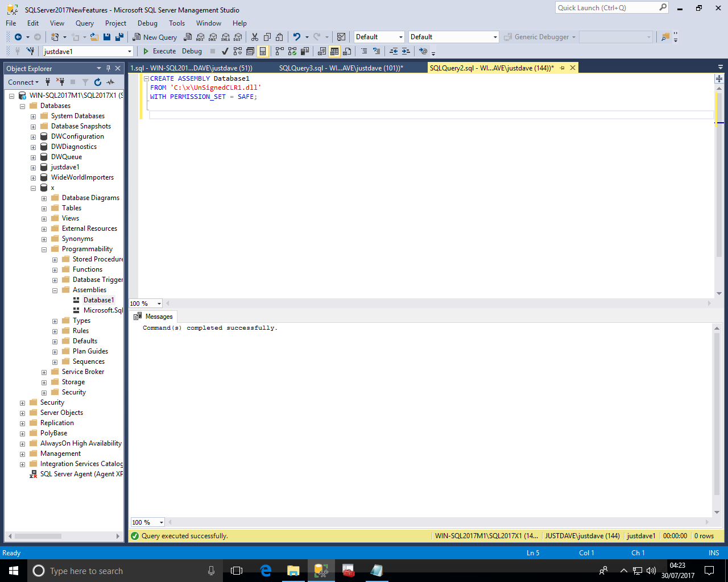Screen dimensions: 728x582
Task: Toggle Results to Grid output mode
Action: (334, 51)
